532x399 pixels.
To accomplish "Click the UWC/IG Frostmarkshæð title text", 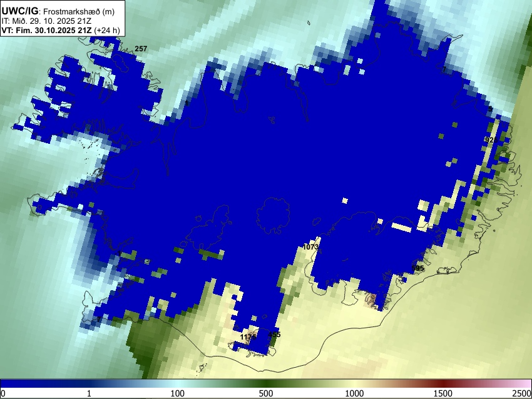I will tap(58, 11).
